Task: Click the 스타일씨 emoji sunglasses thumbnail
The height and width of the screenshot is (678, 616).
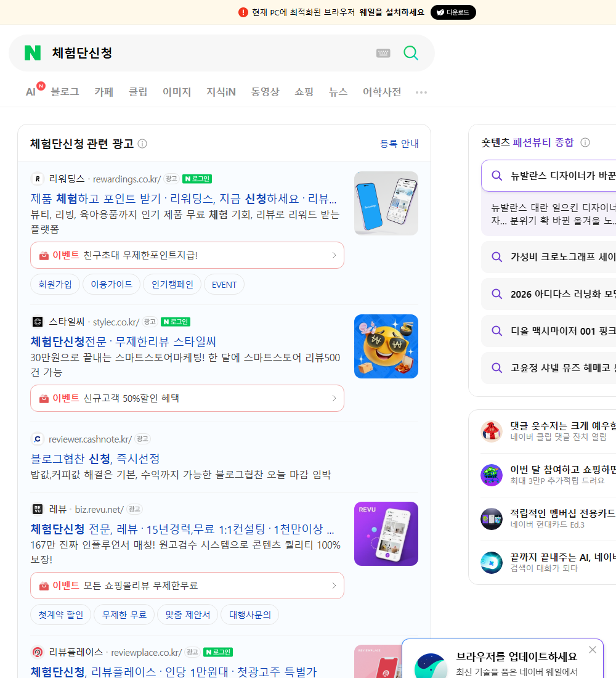Action: tap(386, 346)
